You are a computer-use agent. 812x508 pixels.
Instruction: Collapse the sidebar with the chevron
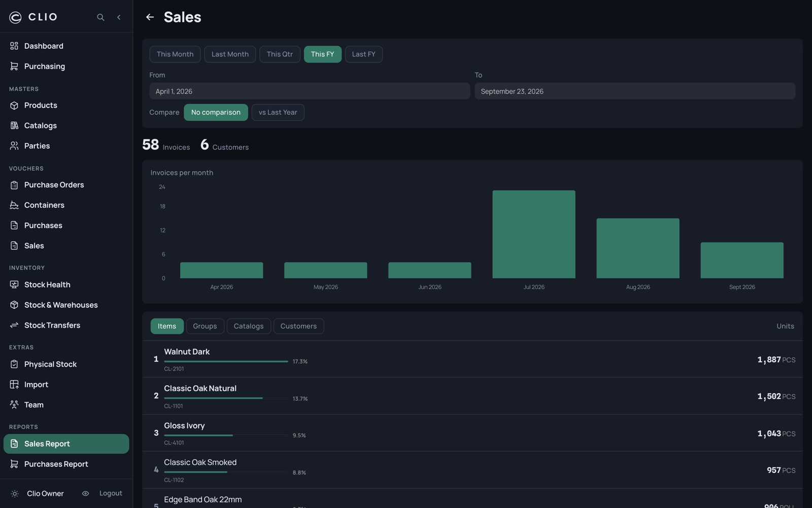pos(119,17)
